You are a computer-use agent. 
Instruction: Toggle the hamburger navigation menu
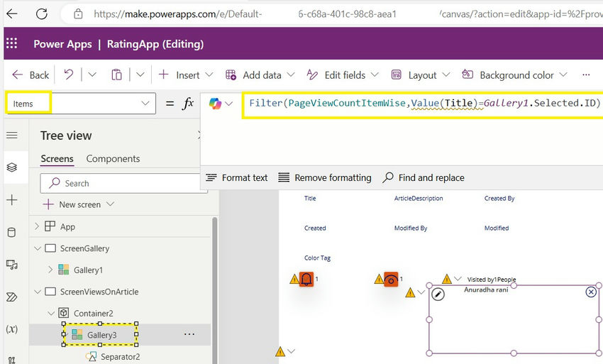click(12, 135)
